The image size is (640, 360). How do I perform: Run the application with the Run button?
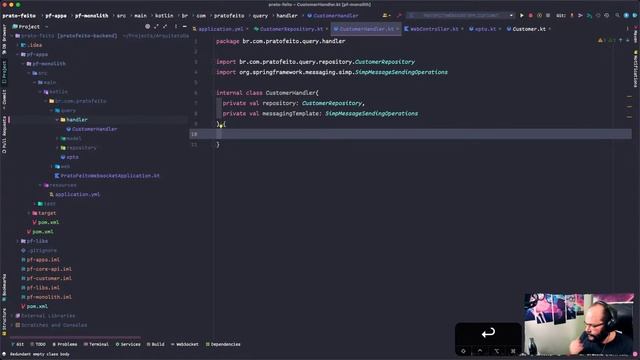click(x=522, y=16)
